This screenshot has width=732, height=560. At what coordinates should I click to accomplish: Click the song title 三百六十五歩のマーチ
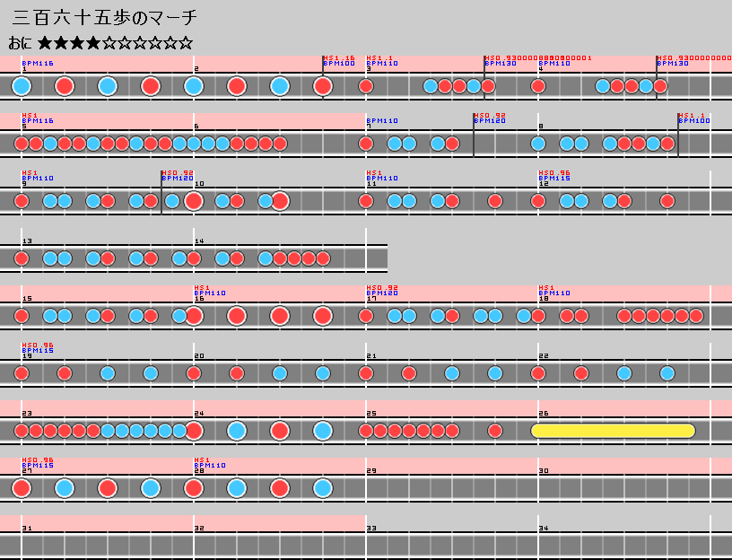click(x=105, y=18)
